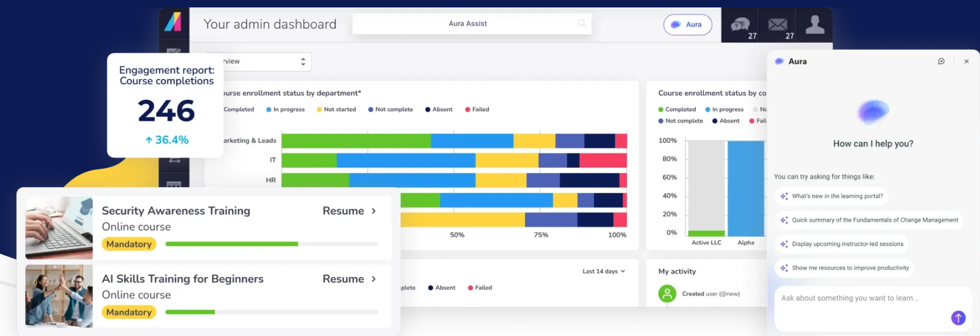Start a new chat in Aura panel
The width and height of the screenshot is (980, 336).
(941, 61)
